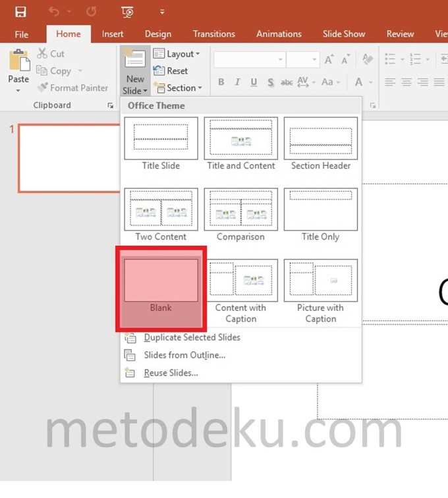Select slide 1 thumbnail in panel
The height and width of the screenshot is (498, 448).
tap(69, 159)
